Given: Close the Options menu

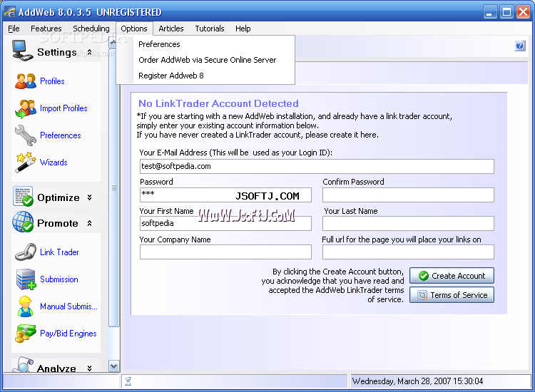Looking at the screenshot, I should coord(134,29).
